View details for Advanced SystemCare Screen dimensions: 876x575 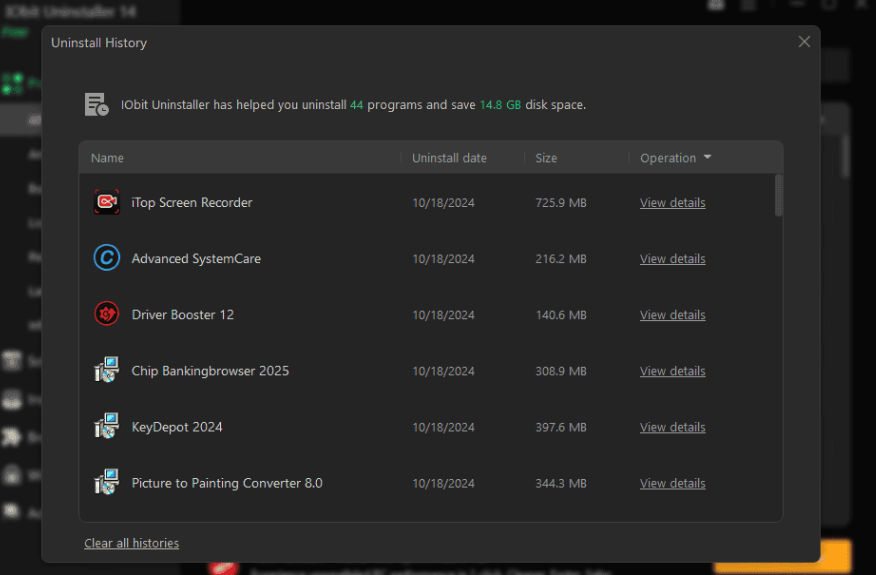[x=672, y=259]
